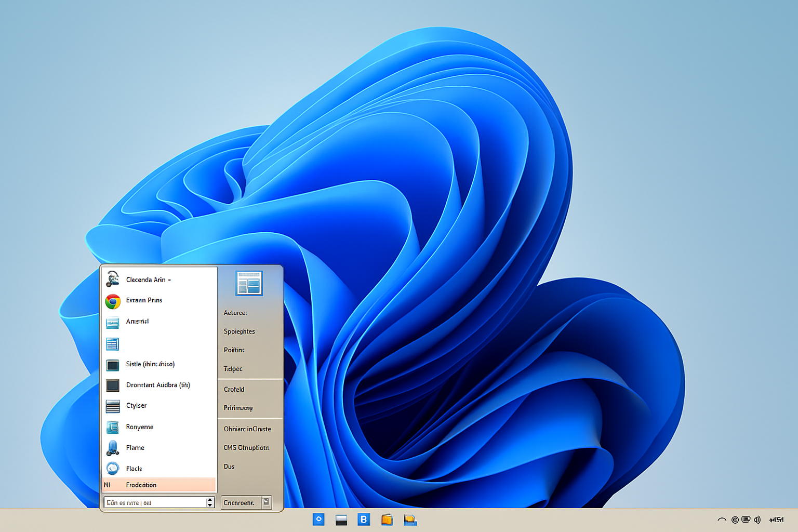Click the speaker icon in the system tray
798x532 pixels.
coord(757,520)
